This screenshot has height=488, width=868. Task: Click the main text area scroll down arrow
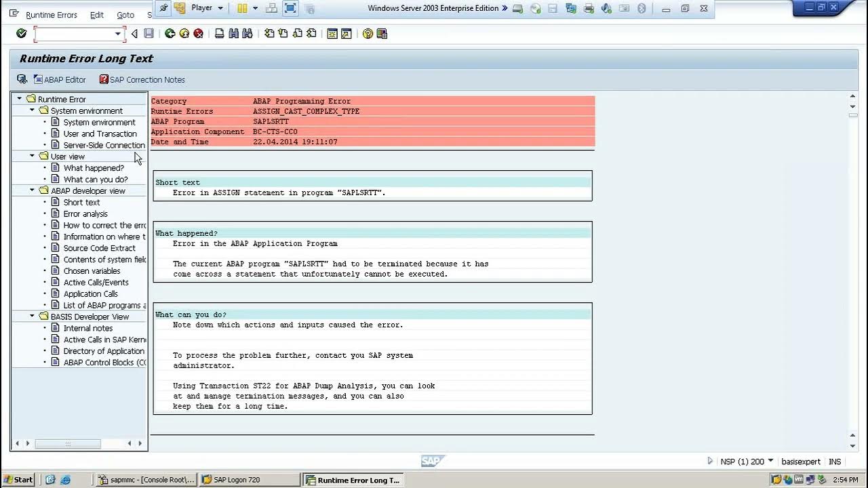click(x=853, y=445)
